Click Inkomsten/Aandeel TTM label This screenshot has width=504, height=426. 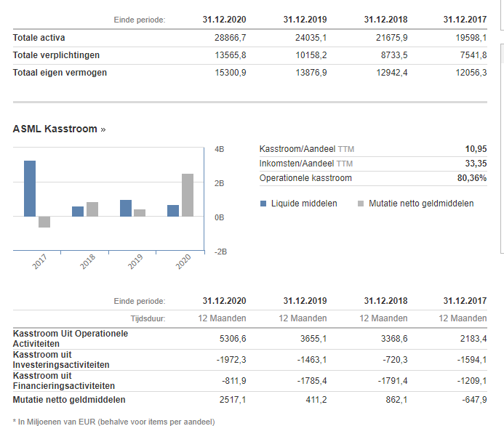(x=306, y=164)
